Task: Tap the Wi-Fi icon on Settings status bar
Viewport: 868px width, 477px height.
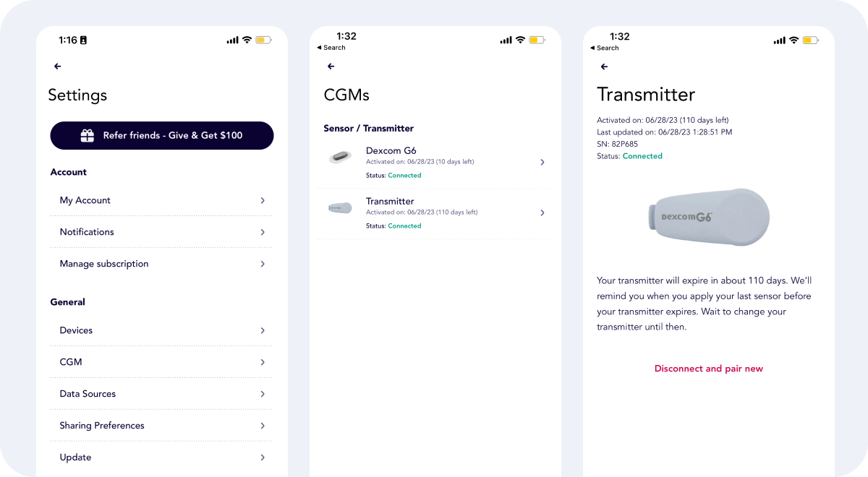Action: point(247,40)
